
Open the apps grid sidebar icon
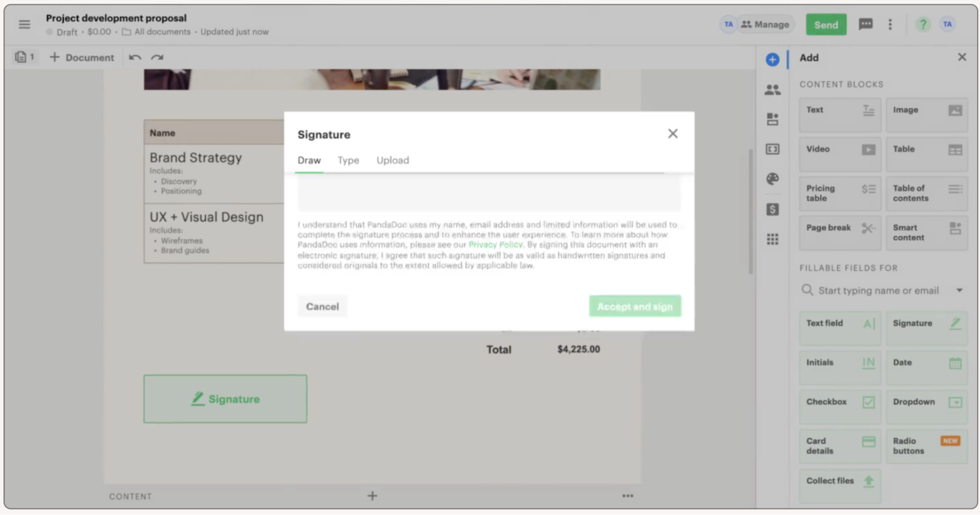click(772, 239)
